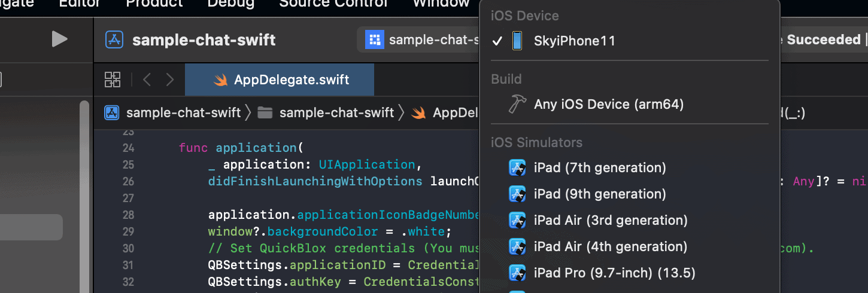Click sample-chat-swift folder in breadcrumb bar
The width and height of the screenshot is (868, 293).
(x=326, y=112)
